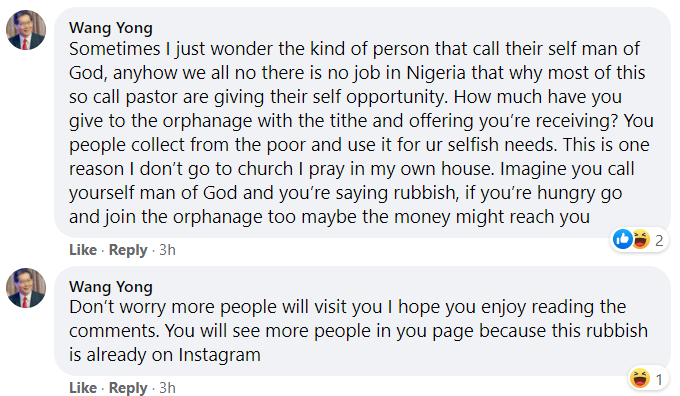Viewport: 680px width, 396px height.
Task: Click the blue thumbs-up reaction icon
Action: point(623,239)
